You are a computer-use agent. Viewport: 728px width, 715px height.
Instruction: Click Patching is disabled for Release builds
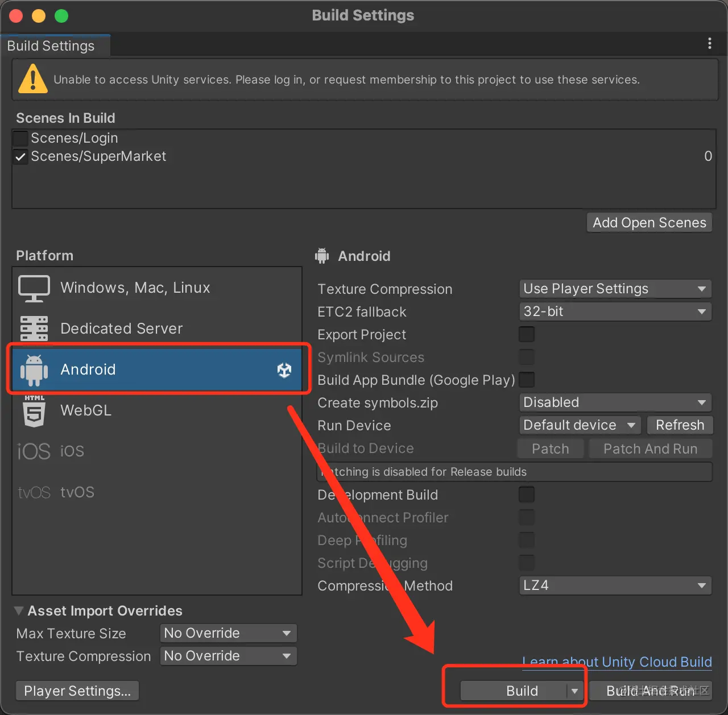pos(423,472)
